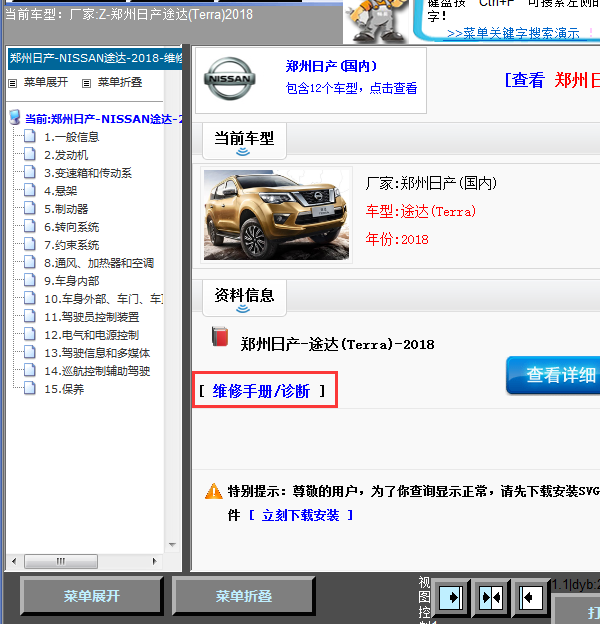Select the 资料信息 tab header
Image resolution: width=600 pixels, height=624 pixels.
[244, 298]
